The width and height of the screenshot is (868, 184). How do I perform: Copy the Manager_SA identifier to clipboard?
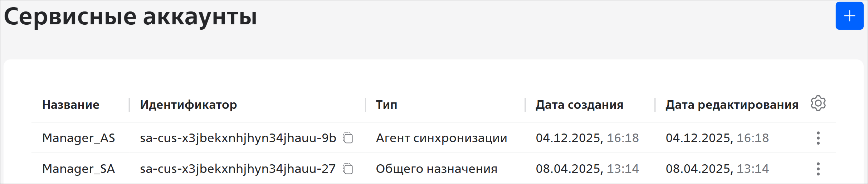(x=348, y=169)
